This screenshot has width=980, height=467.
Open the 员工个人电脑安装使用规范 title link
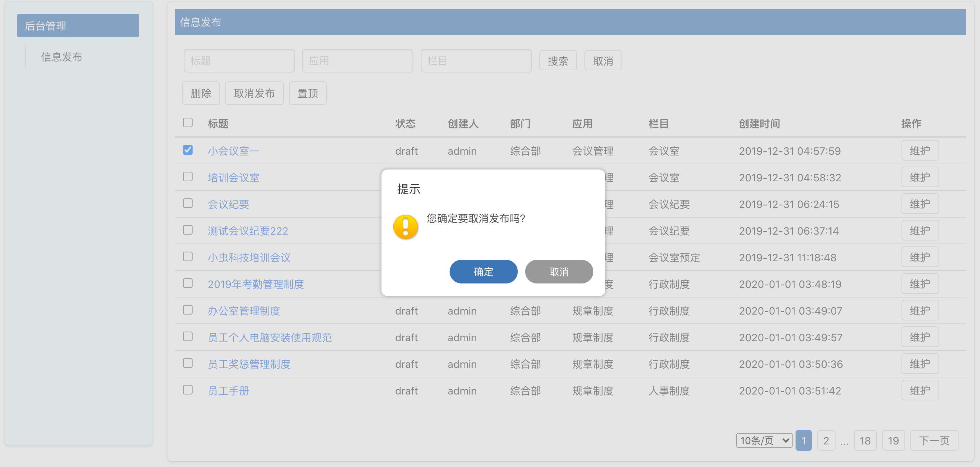(x=270, y=337)
